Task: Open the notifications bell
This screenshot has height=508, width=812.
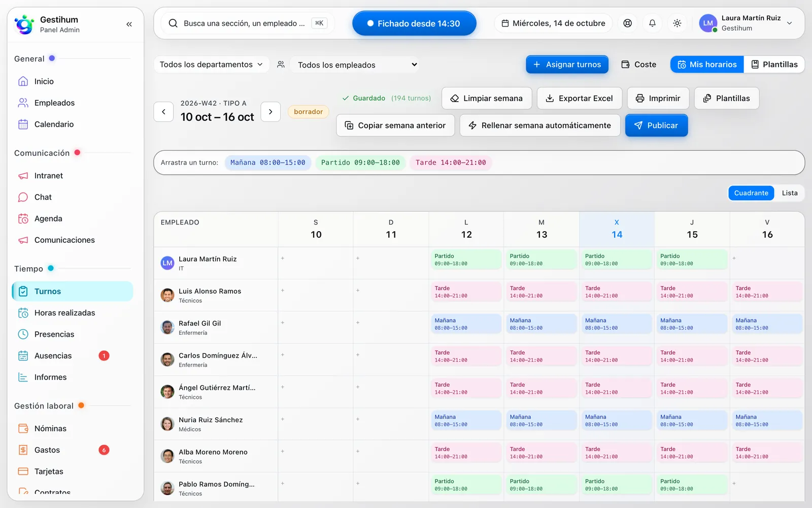Action: (x=653, y=23)
